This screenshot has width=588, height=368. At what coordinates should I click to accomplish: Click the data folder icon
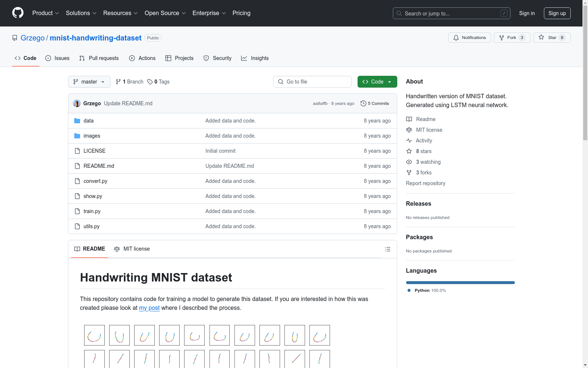click(x=77, y=121)
